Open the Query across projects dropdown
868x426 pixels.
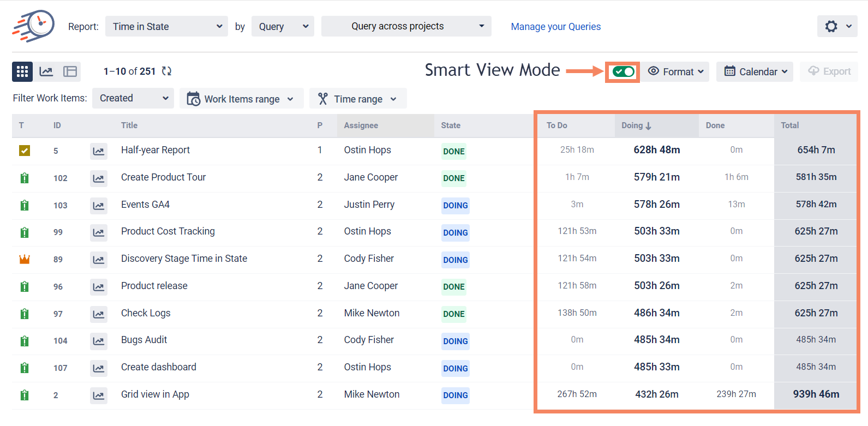(x=406, y=26)
